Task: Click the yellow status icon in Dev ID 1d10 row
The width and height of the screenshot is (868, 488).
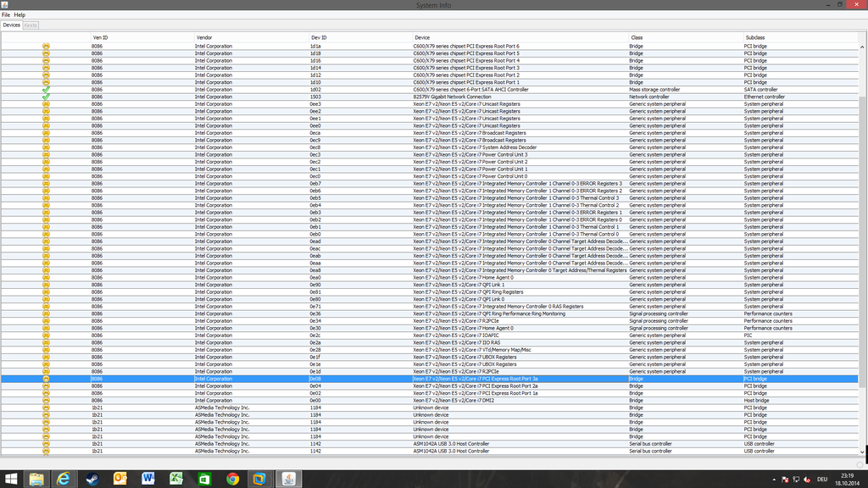Action: click(46, 82)
